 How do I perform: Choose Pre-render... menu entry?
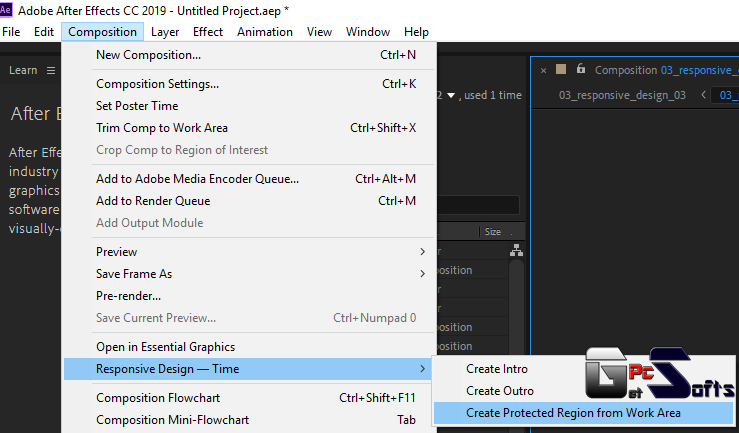pos(249,296)
